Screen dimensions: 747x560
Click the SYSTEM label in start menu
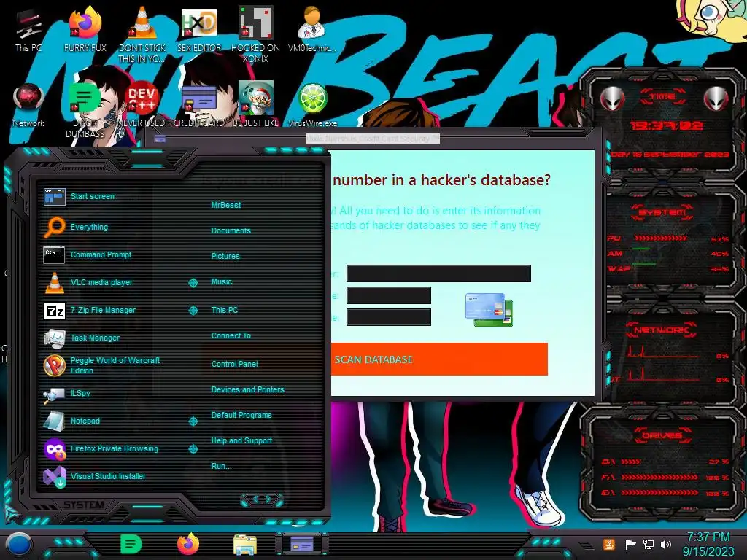pos(84,505)
